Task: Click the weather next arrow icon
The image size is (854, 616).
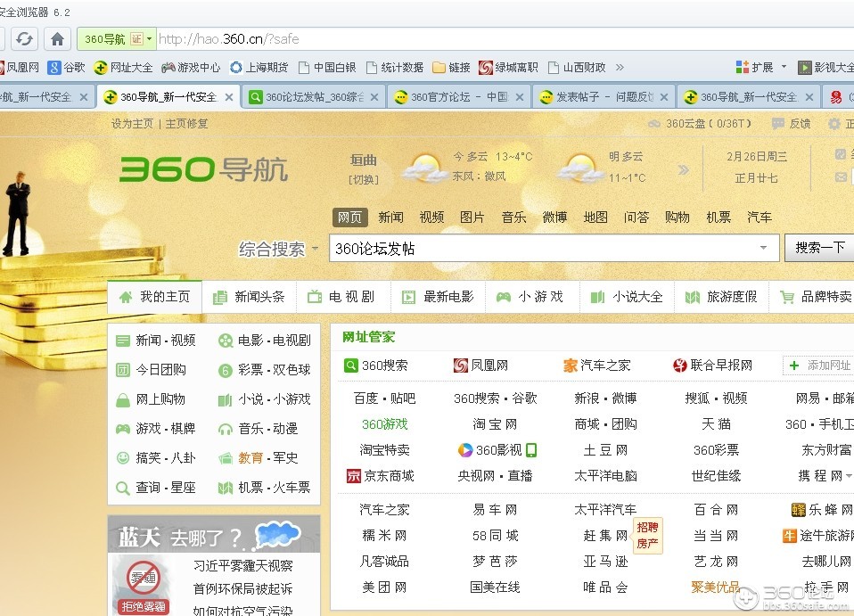Action: (x=684, y=170)
